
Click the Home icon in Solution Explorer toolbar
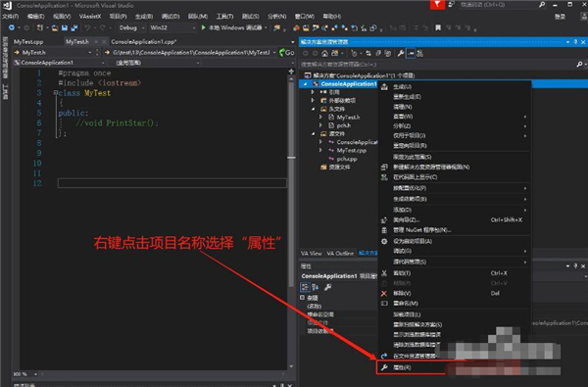[x=324, y=53]
